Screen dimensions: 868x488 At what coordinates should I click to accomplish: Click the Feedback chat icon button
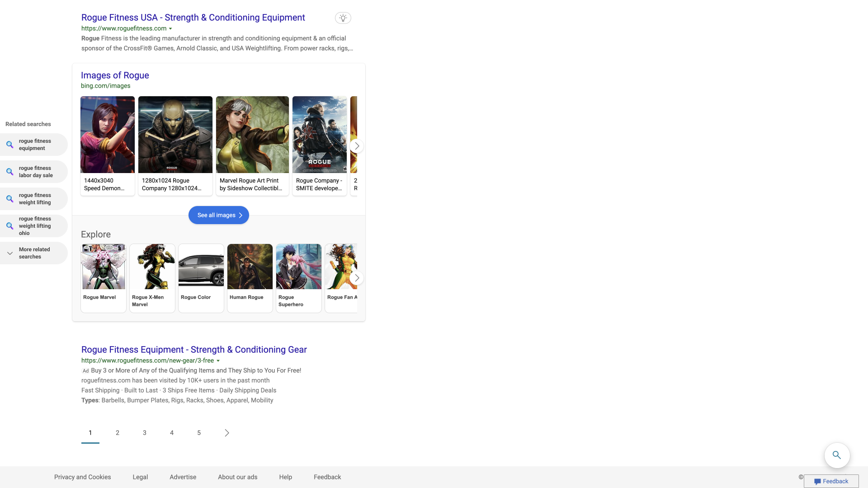[x=831, y=481]
